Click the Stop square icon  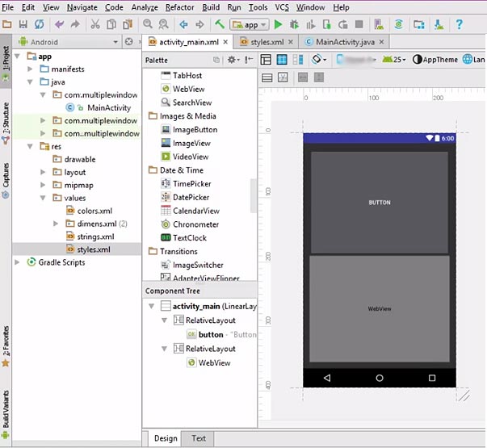coord(359,24)
